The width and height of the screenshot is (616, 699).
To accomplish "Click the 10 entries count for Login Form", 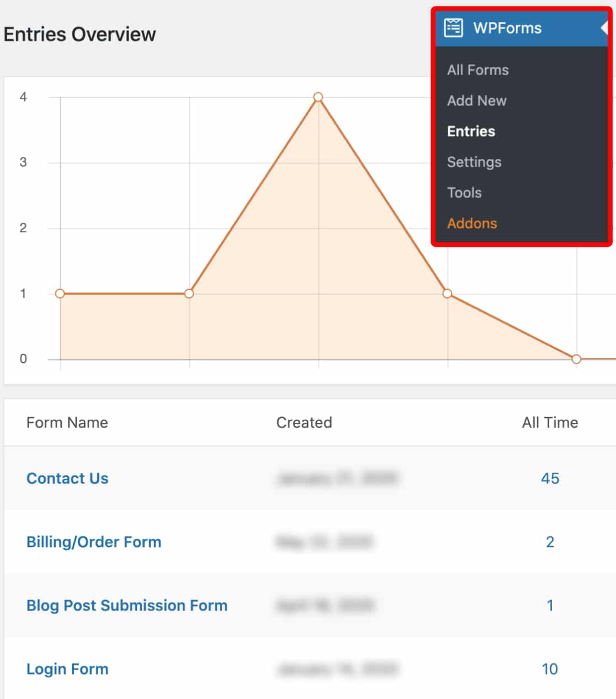I will 550,669.
